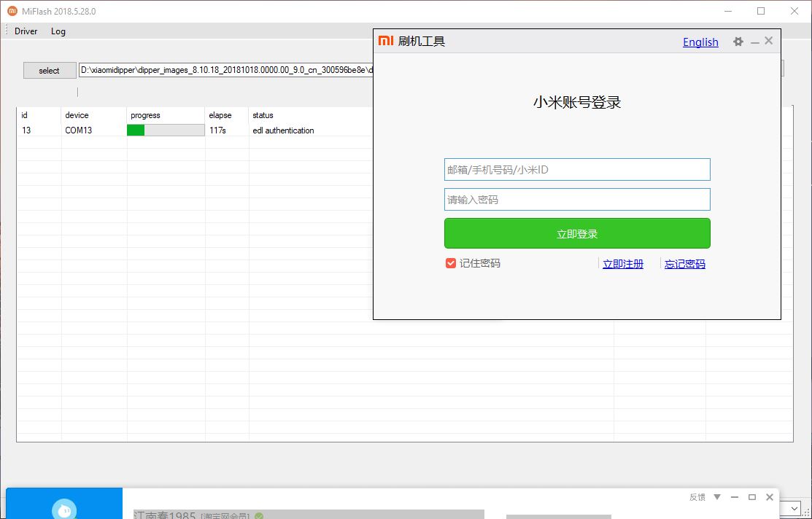Click 反馈 feedback in chat window
This screenshot has height=519, width=812.
[697, 497]
